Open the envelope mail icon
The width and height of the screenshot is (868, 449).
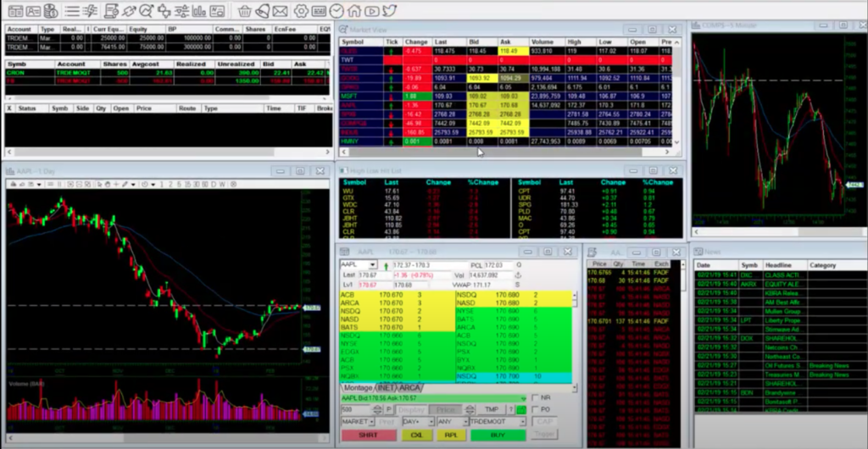click(x=280, y=12)
